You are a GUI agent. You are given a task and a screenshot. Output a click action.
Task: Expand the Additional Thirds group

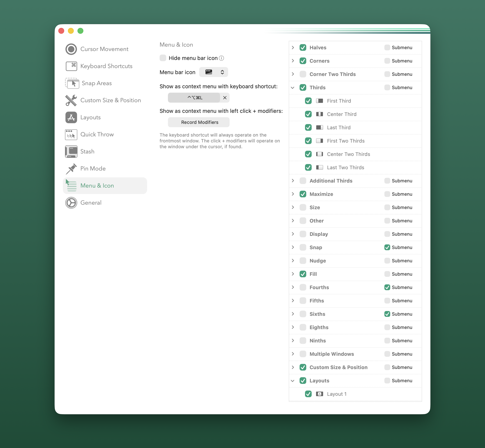tap(293, 181)
